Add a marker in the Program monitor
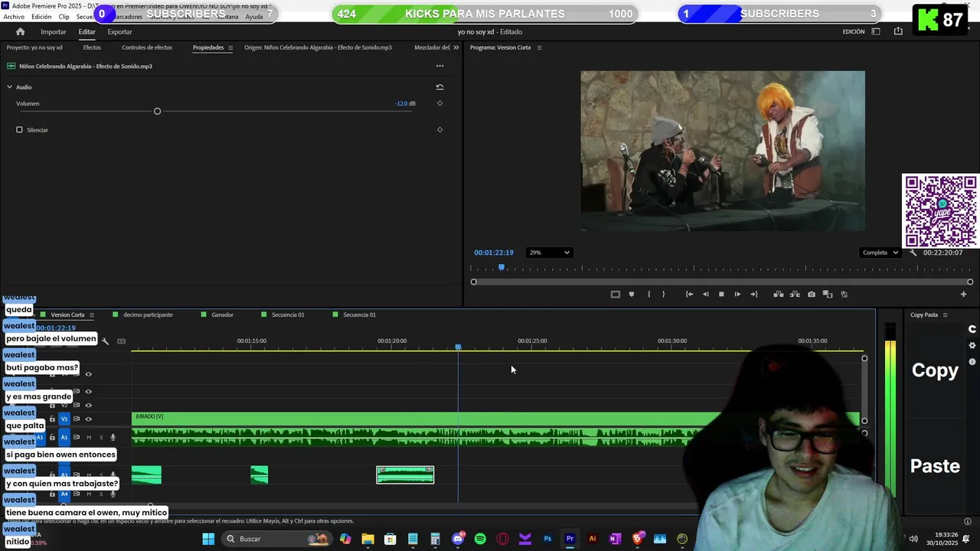This screenshot has width=980, height=551. click(x=632, y=294)
